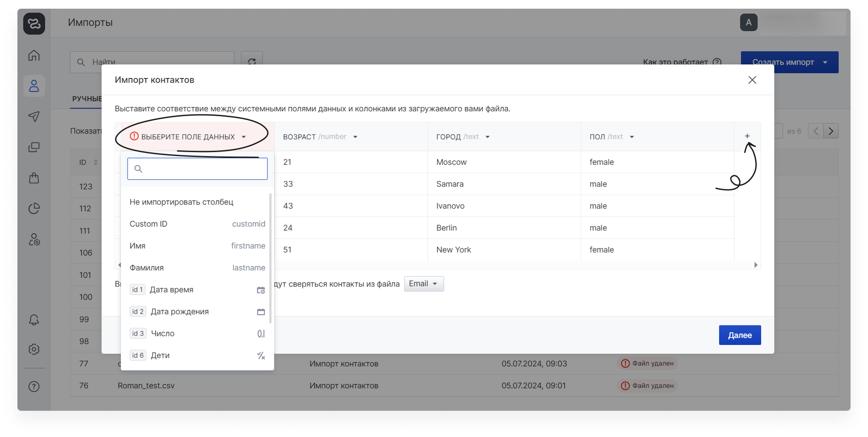Screen dimensions: 868x437
Task: Open the paper plane campaigns icon
Action: pos(34,116)
